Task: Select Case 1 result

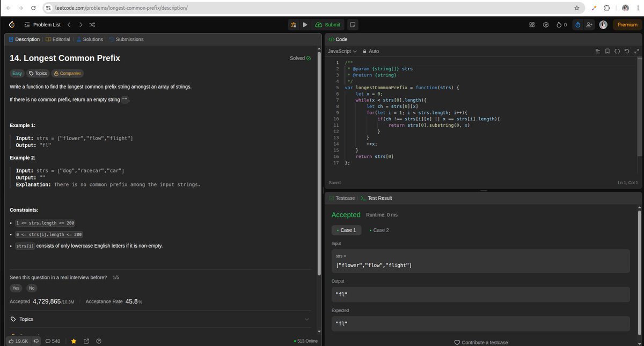Action: tap(346, 230)
